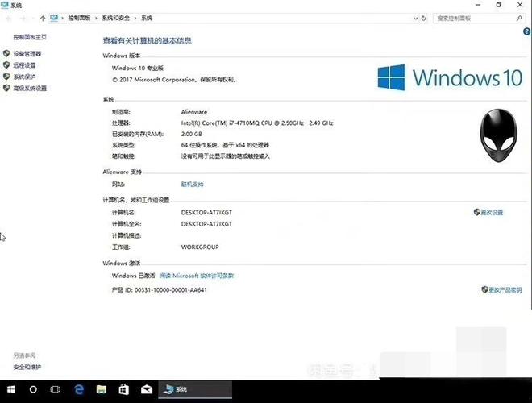Select 系统和安全 in the breadcrumb path
This screenshot has width=532, height=403.
(116, 18)
